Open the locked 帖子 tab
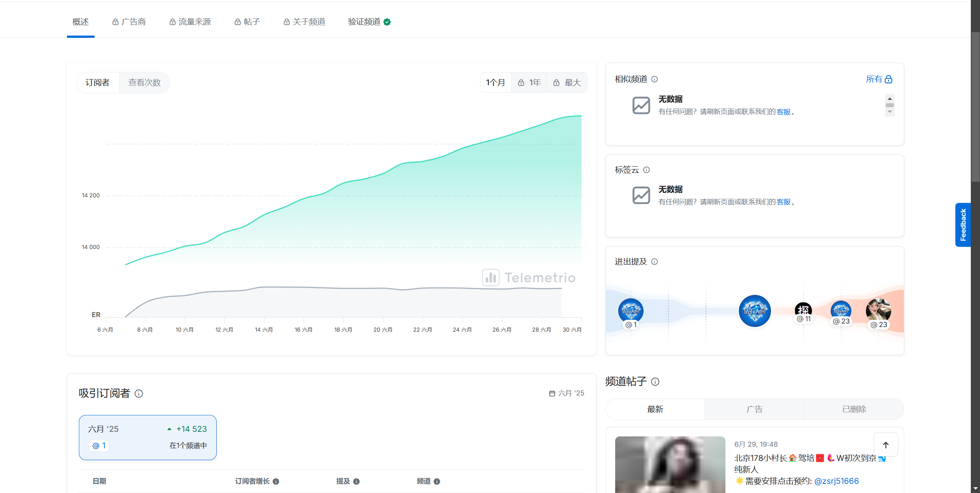 247,22
